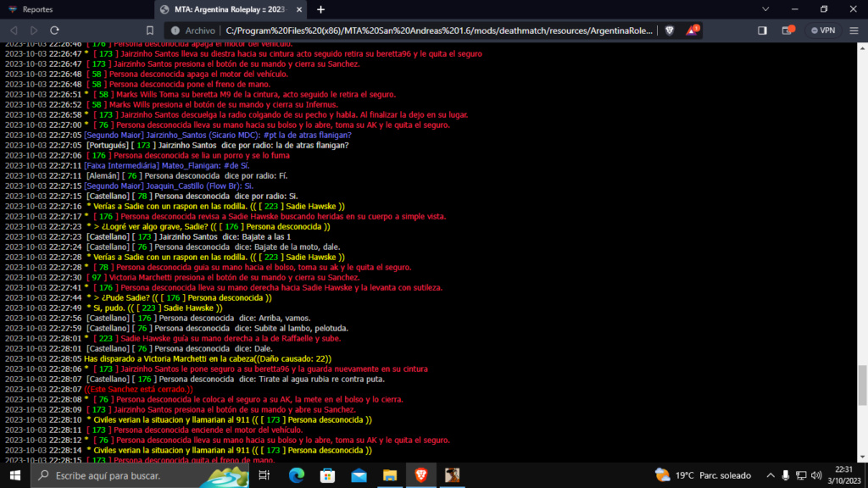Show site info via Archivo icon
The height and width of the screenshot is (488, 868).
tap(192, 30)
